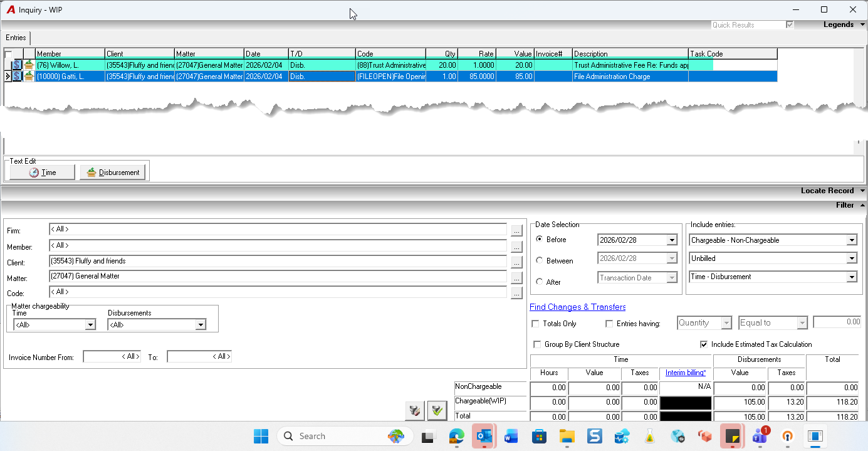This screenshot has width=868, height=451.
Task: Open Microsoft Teams from the taskbar
Action: 760,436
